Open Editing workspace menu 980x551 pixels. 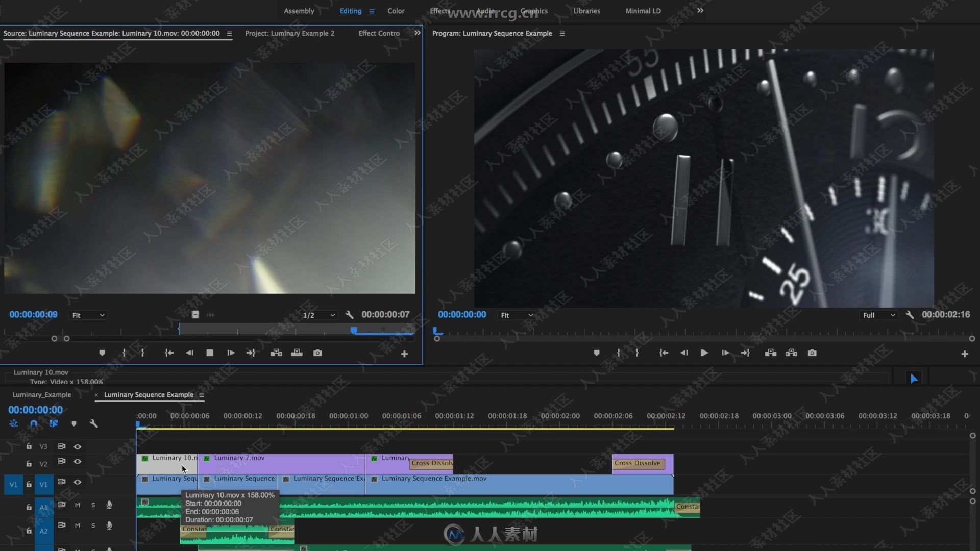pos(372,11)
